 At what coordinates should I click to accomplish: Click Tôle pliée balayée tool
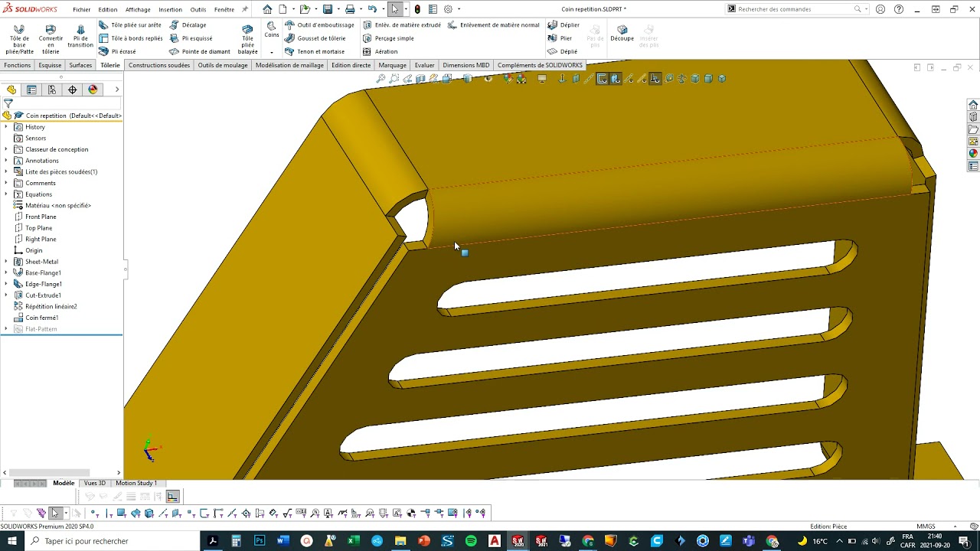(247, 38)
